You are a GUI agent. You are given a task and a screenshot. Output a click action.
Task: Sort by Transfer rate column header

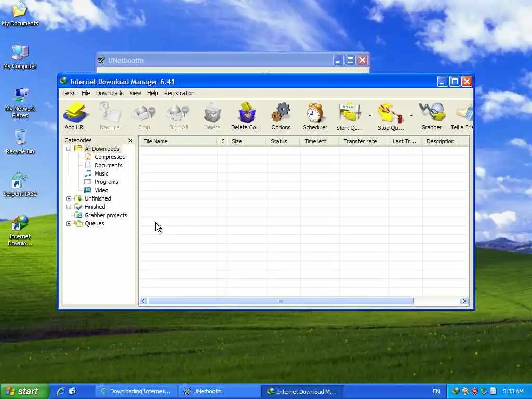coord(364,141)
